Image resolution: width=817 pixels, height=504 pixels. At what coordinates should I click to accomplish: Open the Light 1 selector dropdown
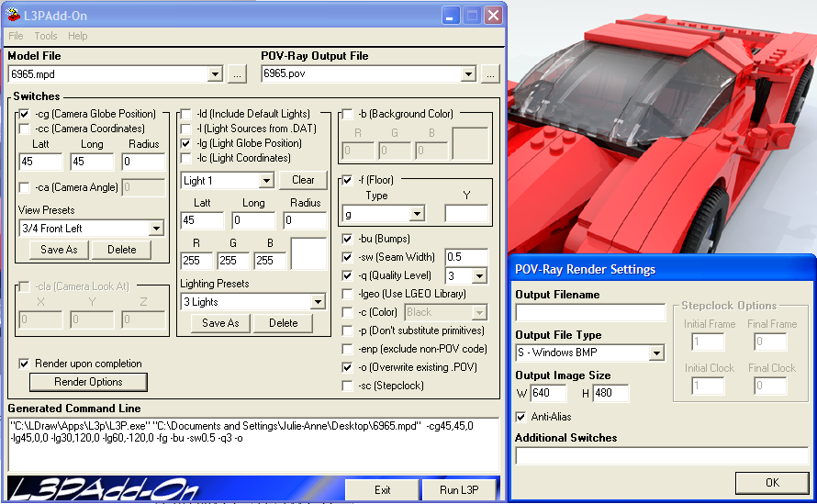pyautogui.click(x=266, y=181)
